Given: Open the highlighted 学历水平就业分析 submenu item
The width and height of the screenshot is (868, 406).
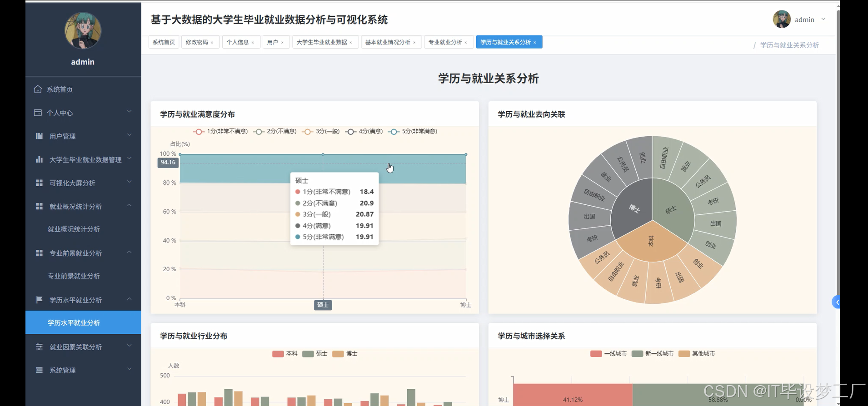Looking at the screenshot, I should [x=83, y=323].
